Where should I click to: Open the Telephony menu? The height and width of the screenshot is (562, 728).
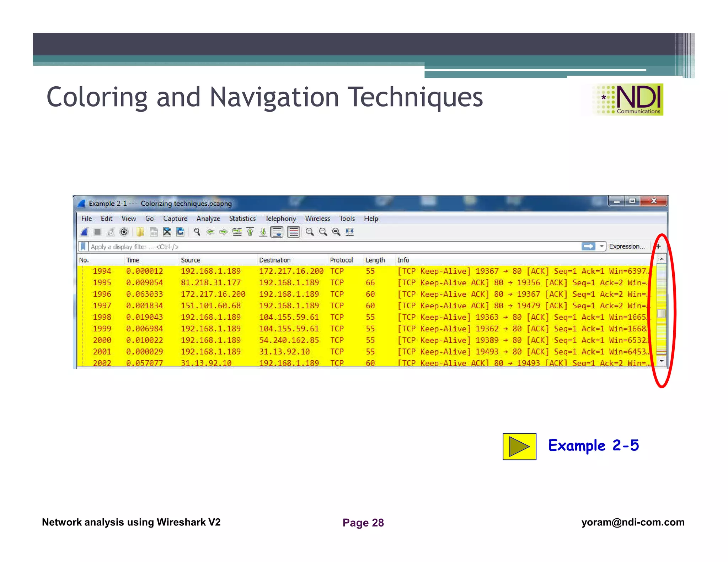tap(280, 218)
